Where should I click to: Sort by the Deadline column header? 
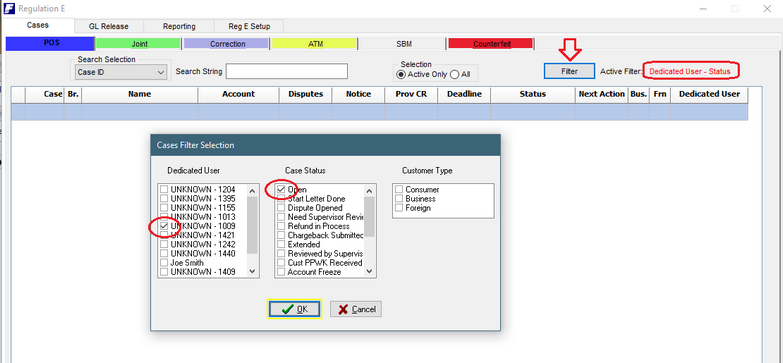(x=464, y=94)
